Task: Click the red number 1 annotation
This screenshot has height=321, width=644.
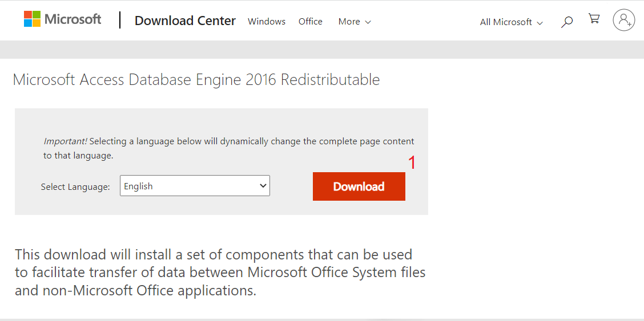Action: [412, 163]
